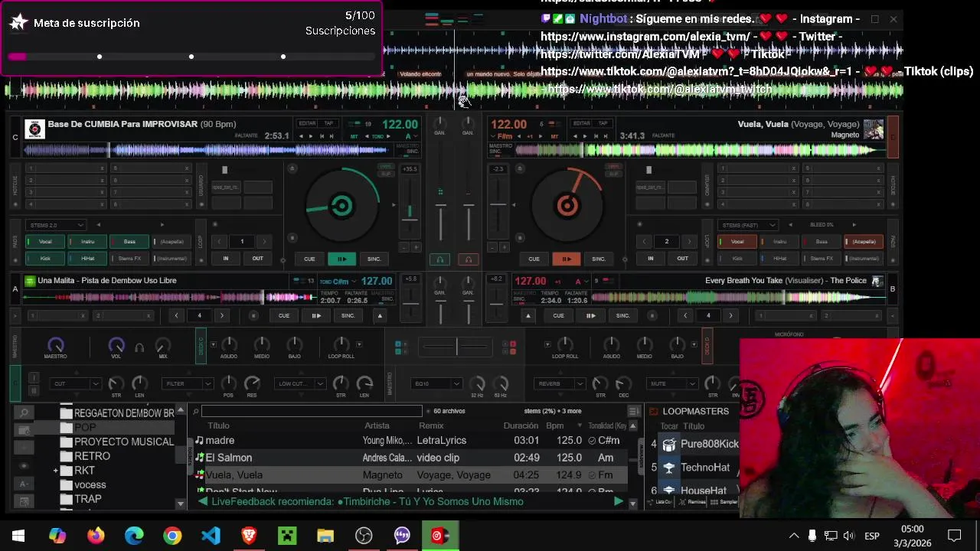Adjust the center crossfader
Viewport: 980px width, 551px height.
[456, 346]
